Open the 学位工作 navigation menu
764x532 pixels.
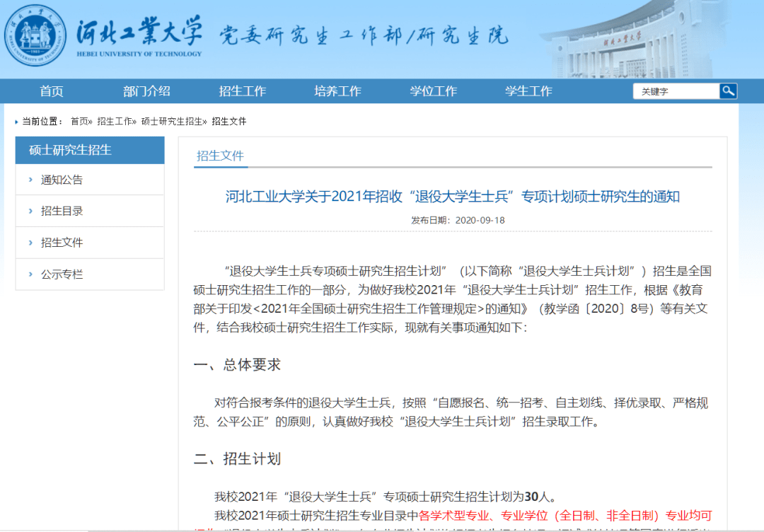pos(433,91)
